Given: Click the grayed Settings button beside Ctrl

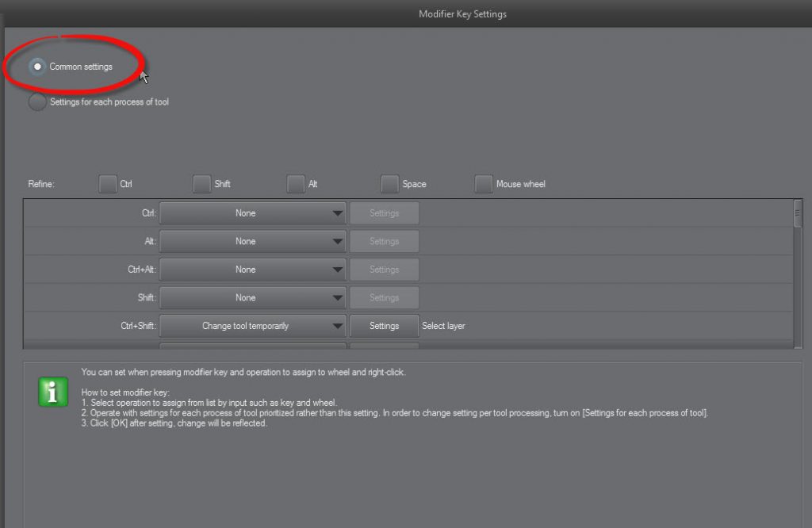Looking at the screenshot, I should 384,213.
